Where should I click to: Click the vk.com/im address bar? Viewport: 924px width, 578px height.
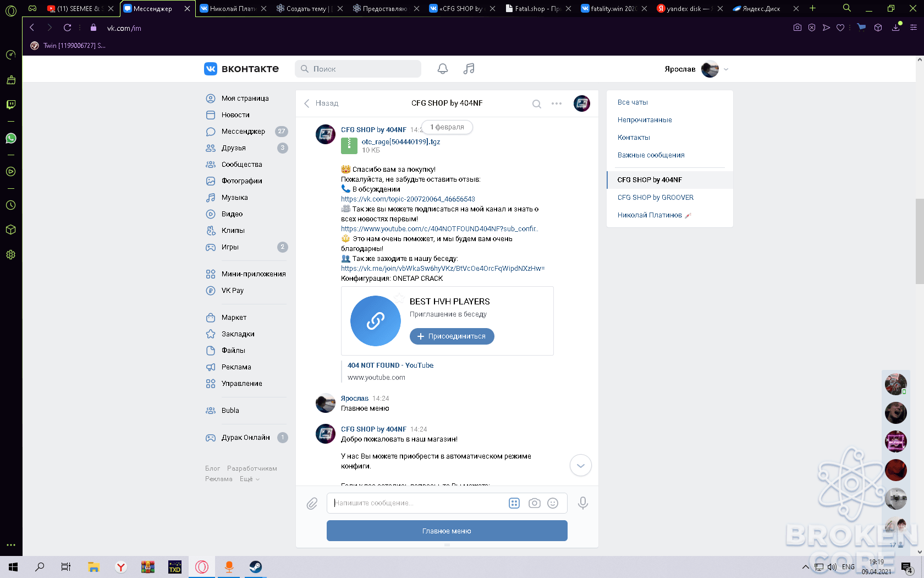pos(124,28)
